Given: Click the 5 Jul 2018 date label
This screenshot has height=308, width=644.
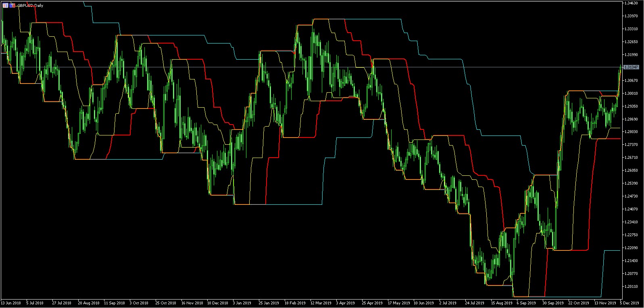Looking at the screenshot, I should [x=35, y=303].
